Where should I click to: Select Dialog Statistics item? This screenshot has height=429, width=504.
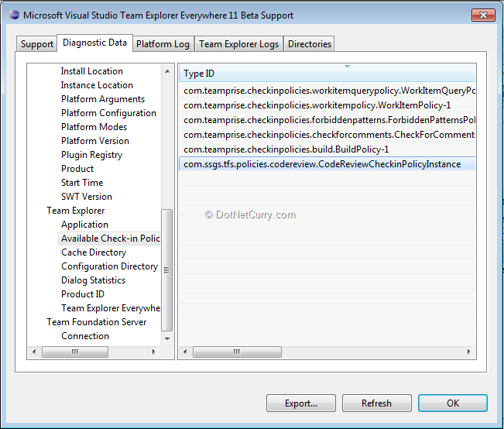(93, 280)
